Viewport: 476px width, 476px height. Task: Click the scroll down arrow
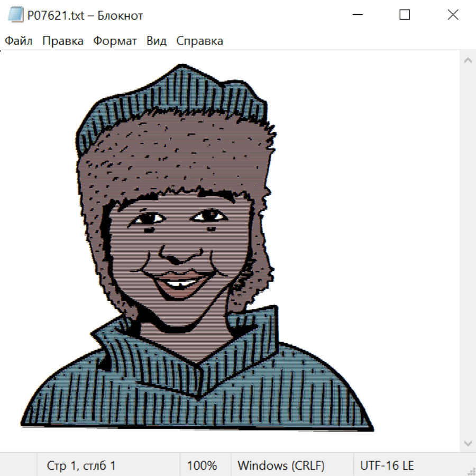coord(468,442)
